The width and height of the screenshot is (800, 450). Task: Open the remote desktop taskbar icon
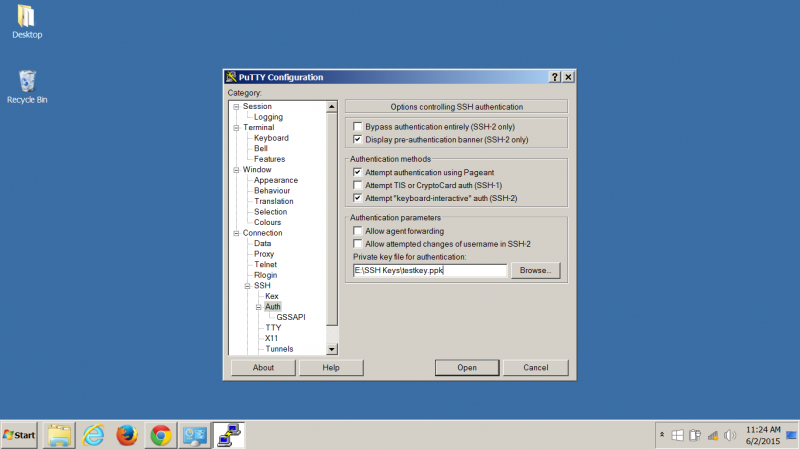[x=195, y=435]
